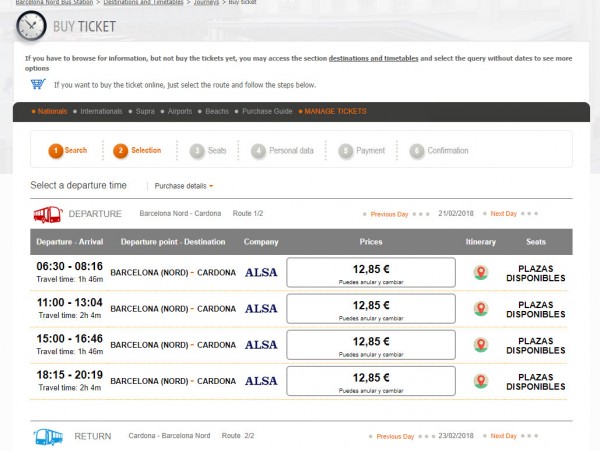This screenshot has height=451, width=600.
Task: Click the ALSA logo in the 06:30 row
Action: [x=261, y=272]
